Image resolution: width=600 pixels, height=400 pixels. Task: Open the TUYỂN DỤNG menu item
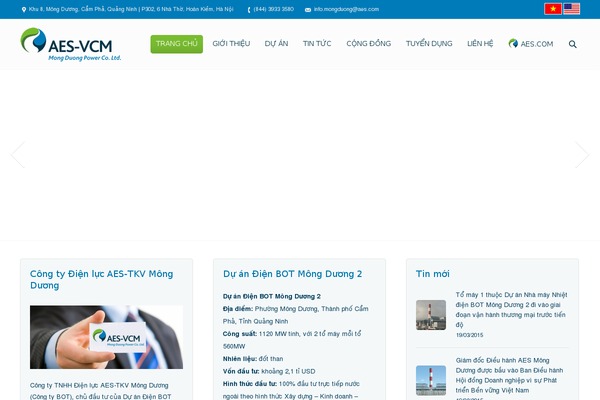(x=429, y=44)
